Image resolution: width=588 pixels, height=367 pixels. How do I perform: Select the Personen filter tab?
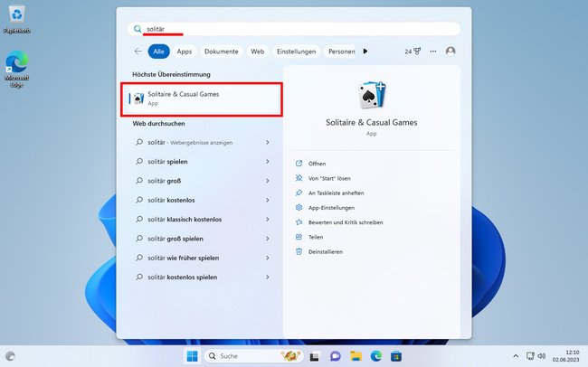coord(341,52)
